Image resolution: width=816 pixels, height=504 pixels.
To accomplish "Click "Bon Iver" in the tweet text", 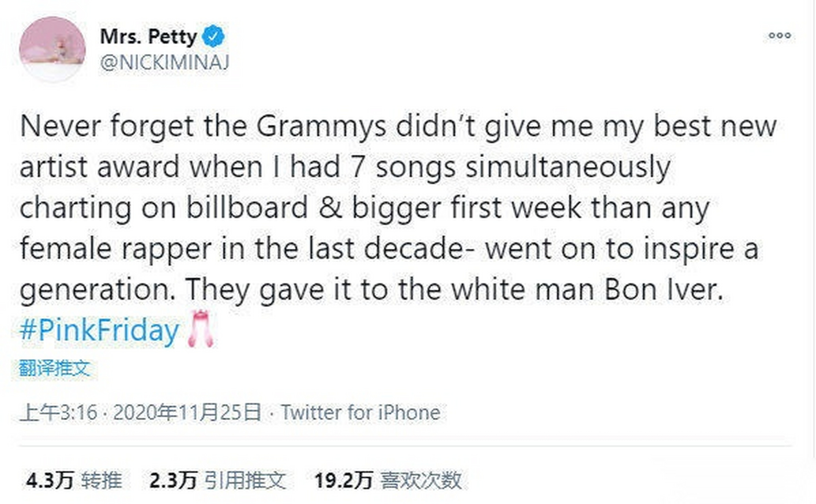I will (x=664, y=290).
